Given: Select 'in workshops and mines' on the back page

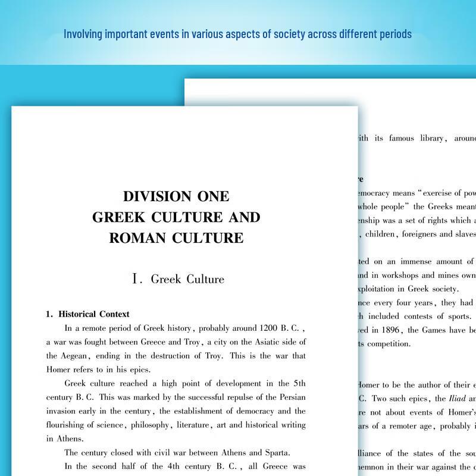Looking at the screenshot, I should [416, 275].
